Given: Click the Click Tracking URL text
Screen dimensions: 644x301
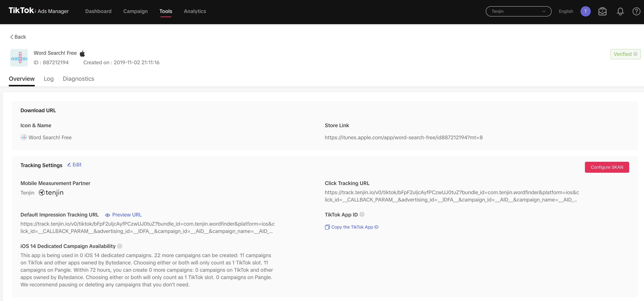Looking at the screenshot, I should click(x=452, y=196).
